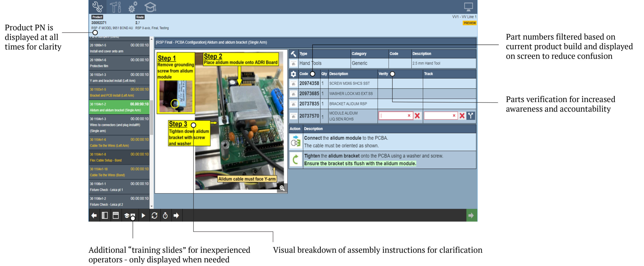Click part code 20973685
Screen dimensions: 644x266
[x=309, y=94]
